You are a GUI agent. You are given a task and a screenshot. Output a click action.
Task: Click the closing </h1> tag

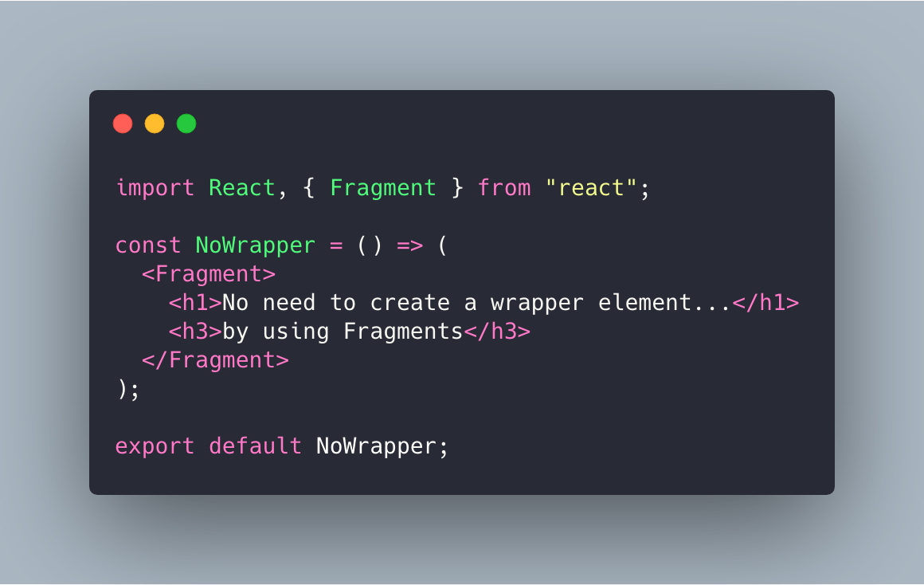pyautogui.click(x=765, y=303)
